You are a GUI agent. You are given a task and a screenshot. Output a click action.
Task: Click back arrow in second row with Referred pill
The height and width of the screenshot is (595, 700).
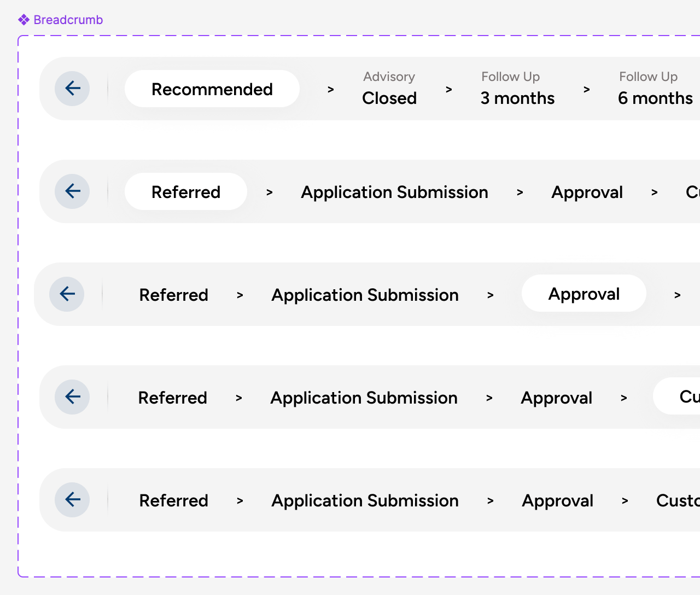click(x=72, y=191)
